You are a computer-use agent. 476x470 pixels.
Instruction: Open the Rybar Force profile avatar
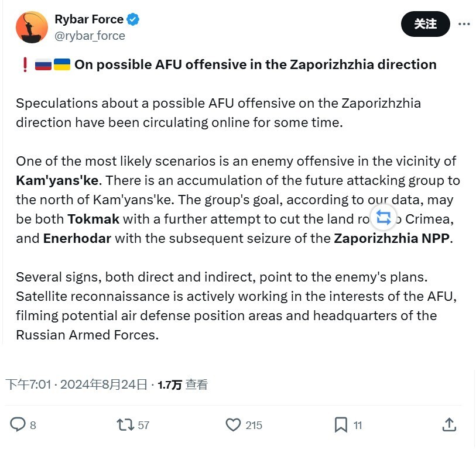(32, 27)
